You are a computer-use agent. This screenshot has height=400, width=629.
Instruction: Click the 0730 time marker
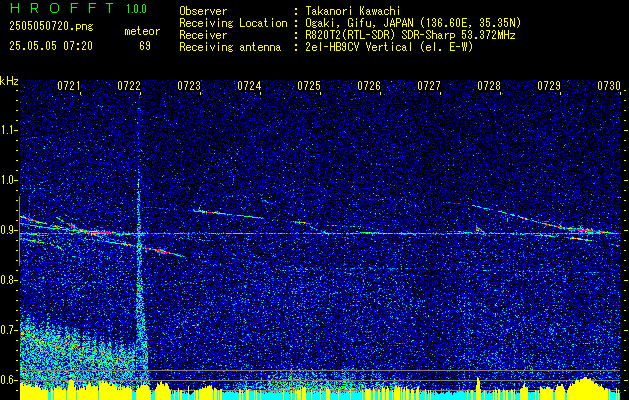[609, 86]
